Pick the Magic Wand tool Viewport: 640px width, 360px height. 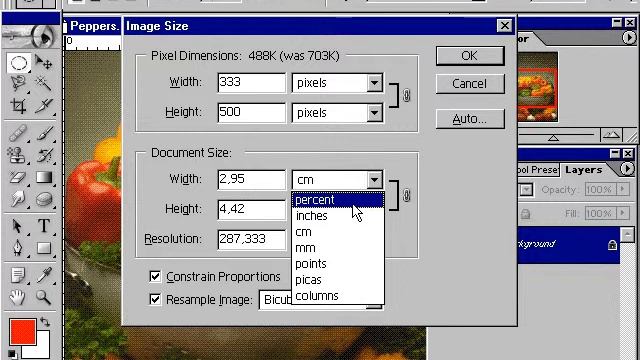43,84
